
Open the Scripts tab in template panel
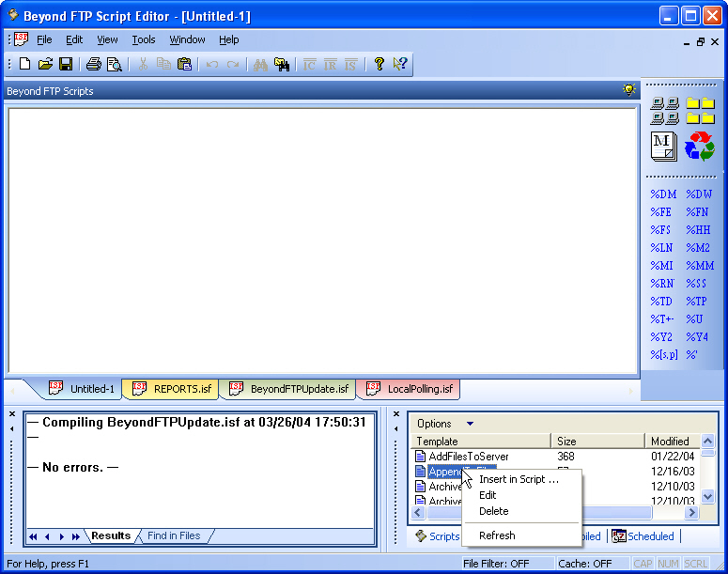[x=438, y=536]
